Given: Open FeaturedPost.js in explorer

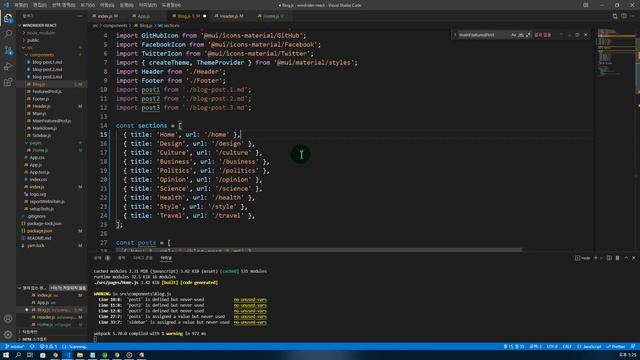Looking at the screenshot, I should click(x=47, y=91).
